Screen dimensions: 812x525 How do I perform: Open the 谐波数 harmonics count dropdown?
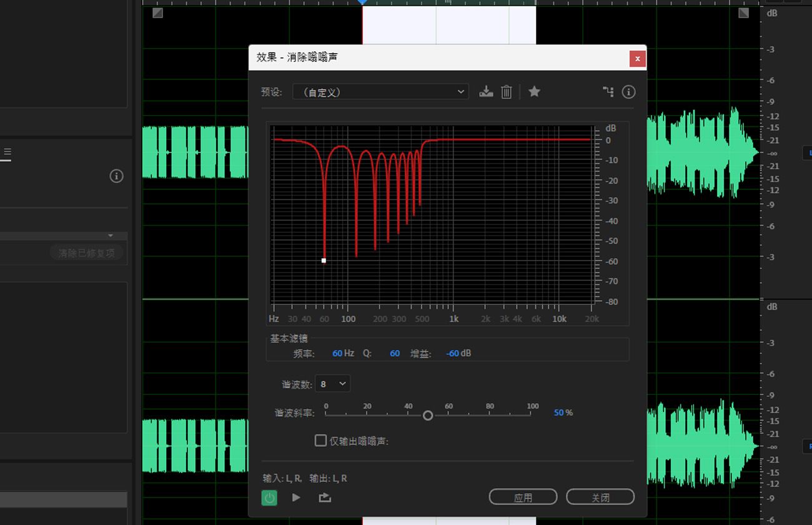(x=333, y=384)
